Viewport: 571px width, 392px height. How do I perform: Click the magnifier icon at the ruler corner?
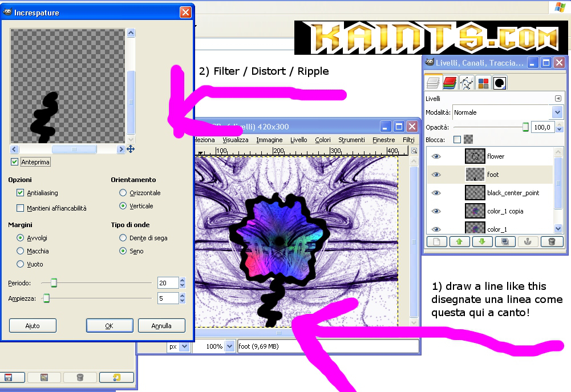click(414, 151)
